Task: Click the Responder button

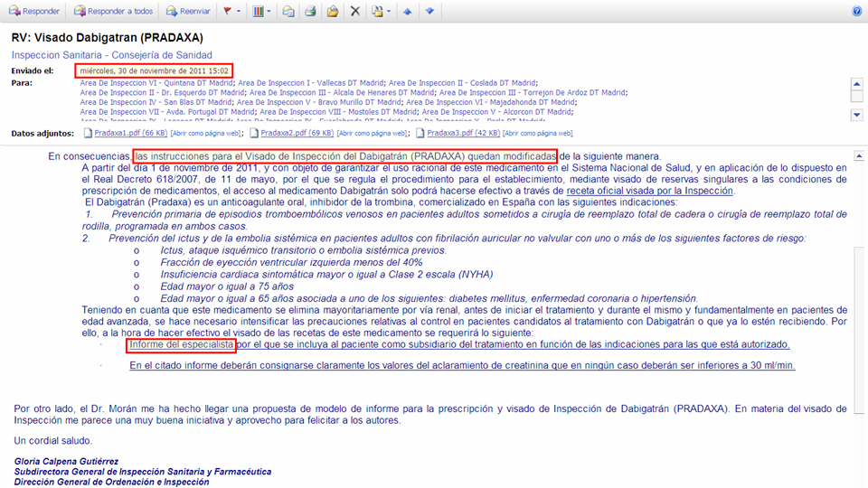Action: point(34,11)
